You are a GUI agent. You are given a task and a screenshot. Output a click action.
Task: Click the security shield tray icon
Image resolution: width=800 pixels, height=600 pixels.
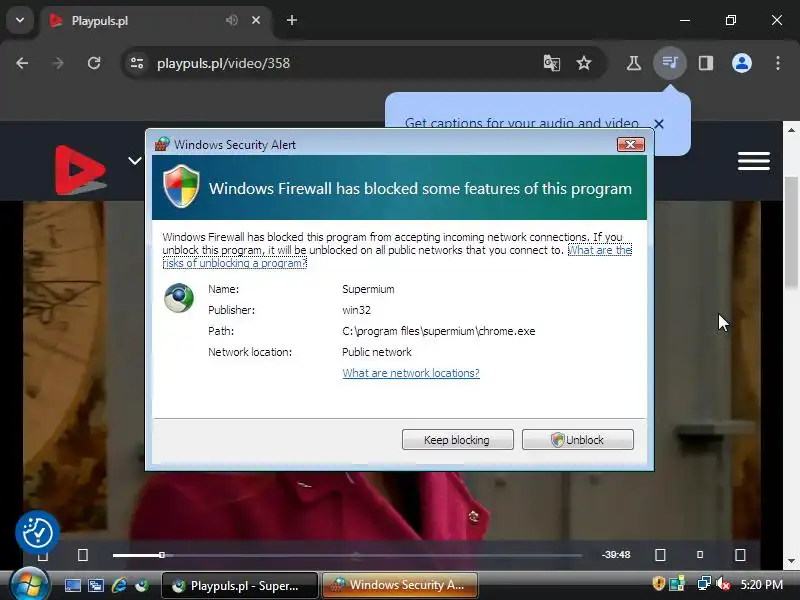click(x=659, y=583)
